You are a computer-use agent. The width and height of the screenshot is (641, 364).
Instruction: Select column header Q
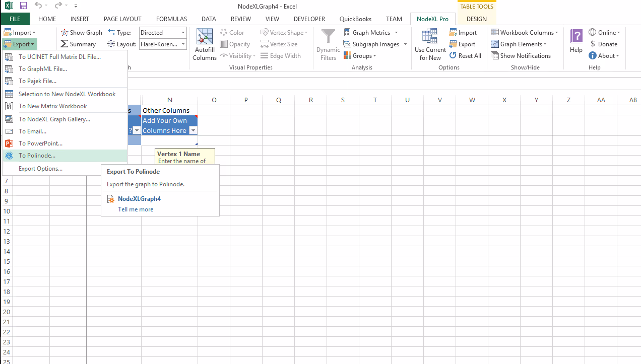click(x=279, y=100)
